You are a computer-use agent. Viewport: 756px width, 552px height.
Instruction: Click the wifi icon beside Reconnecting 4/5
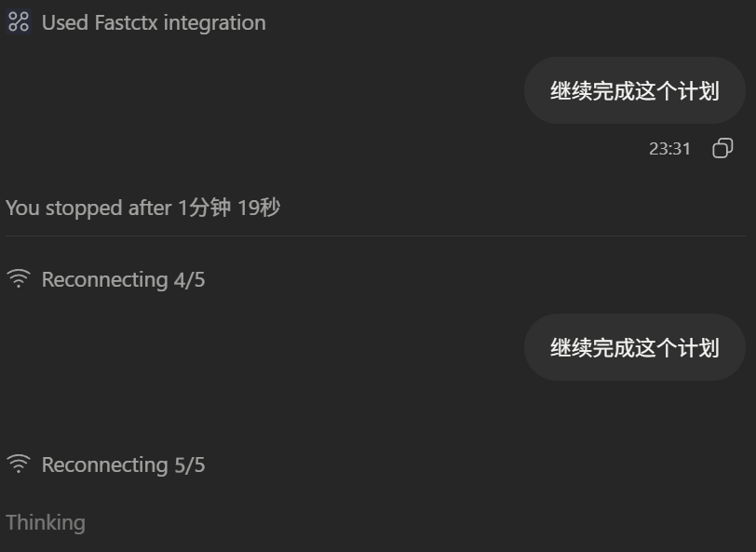pyautogui.click(x=19, y=278)
